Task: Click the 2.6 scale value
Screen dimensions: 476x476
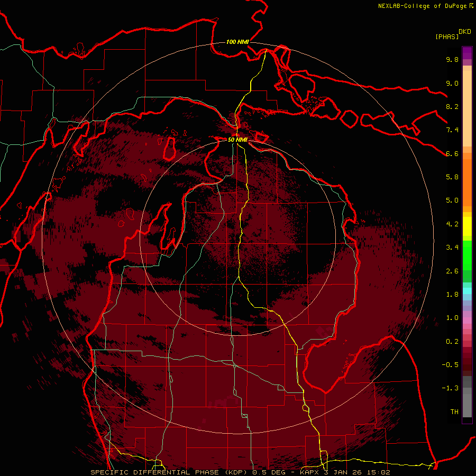Action: click(x=452, y=271)
